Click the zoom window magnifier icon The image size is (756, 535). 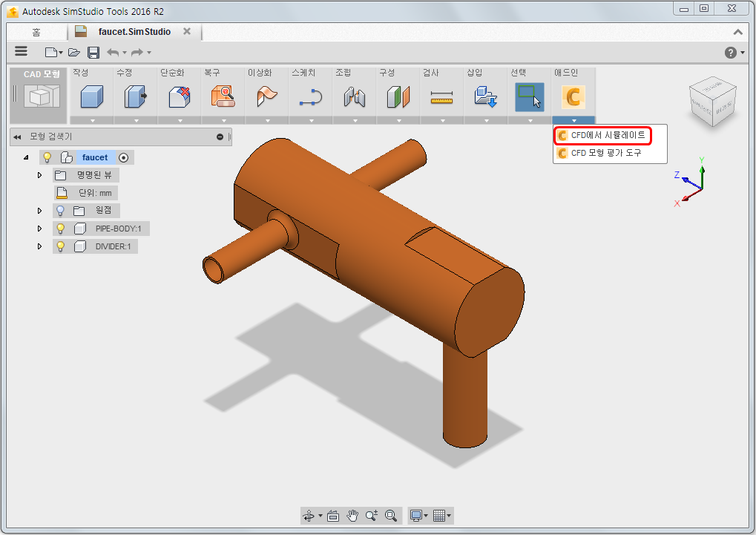pyautogui.click(x=391, y=516)
